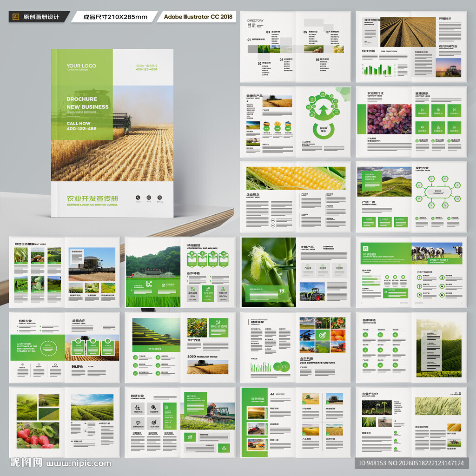This screenshot has height=476, width=476.
Task: Click the 科学研究 98% green stat tile
Action: click(208, 294)
